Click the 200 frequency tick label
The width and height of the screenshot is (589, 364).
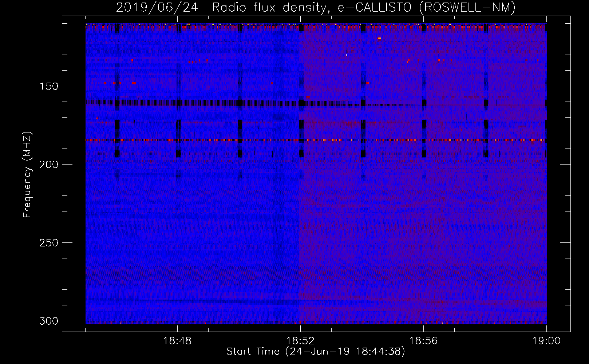[48, 165]
